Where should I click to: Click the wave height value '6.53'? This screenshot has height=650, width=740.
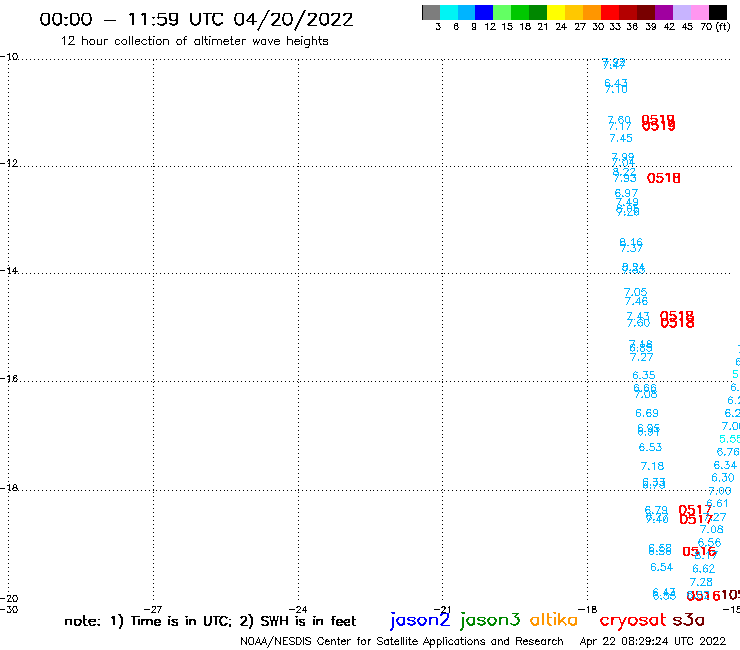650,447
